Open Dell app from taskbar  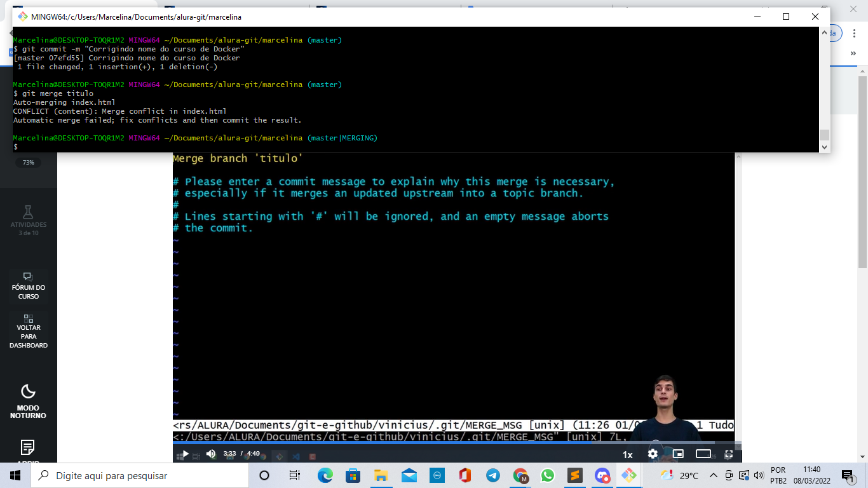pyautogui.click(x=437, y=475)
